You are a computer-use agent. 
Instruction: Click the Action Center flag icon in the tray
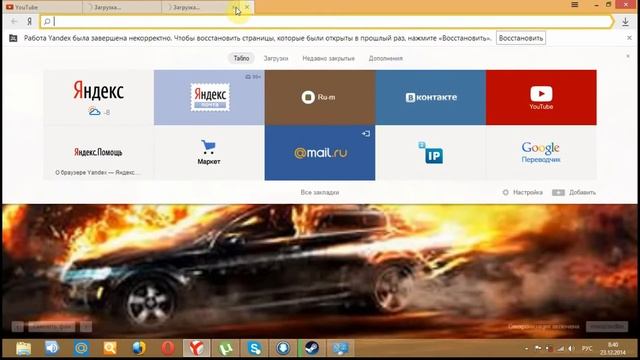(538, 348)
